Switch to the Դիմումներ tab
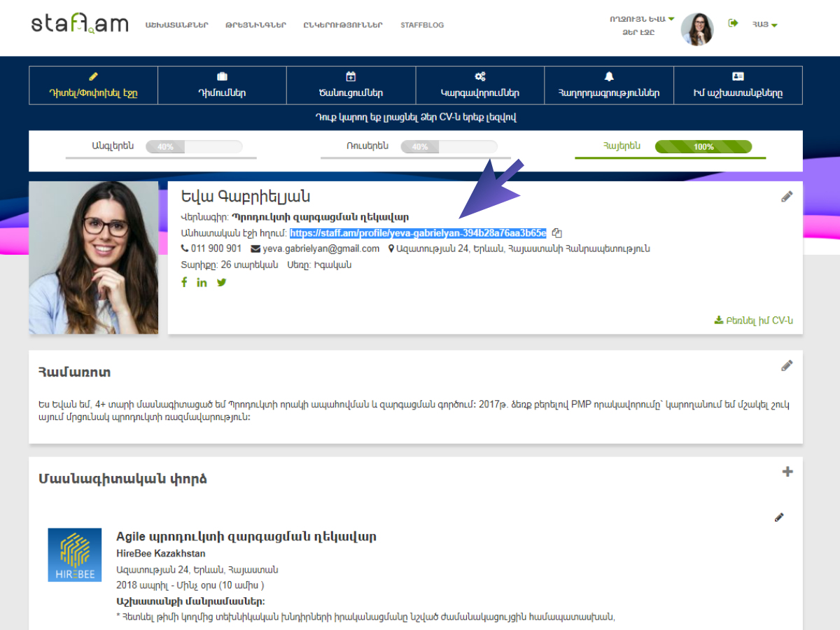840x630 pixels. [x=222, y=85]
